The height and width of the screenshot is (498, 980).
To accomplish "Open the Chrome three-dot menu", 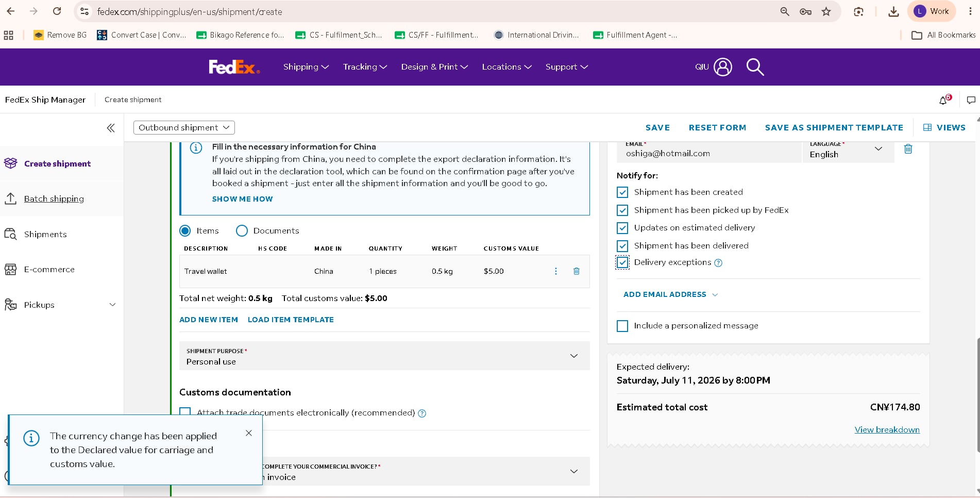I will pos(970,11).
